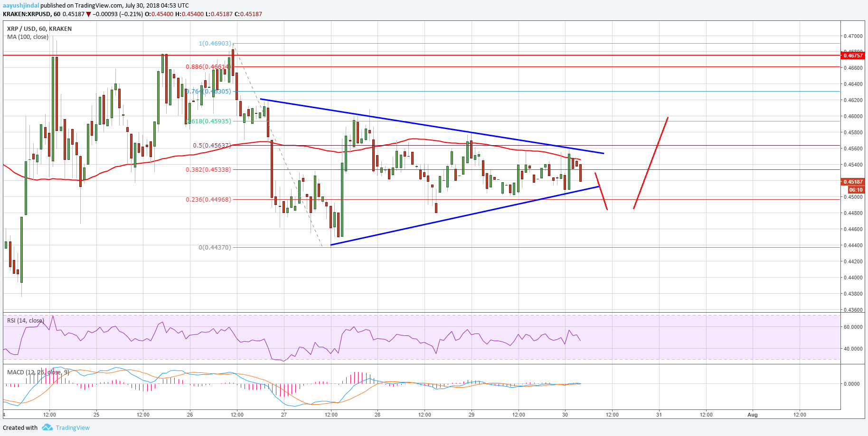
Task: Click the 0.47000 tick on price axis
Action: click(x=853, y=36)
